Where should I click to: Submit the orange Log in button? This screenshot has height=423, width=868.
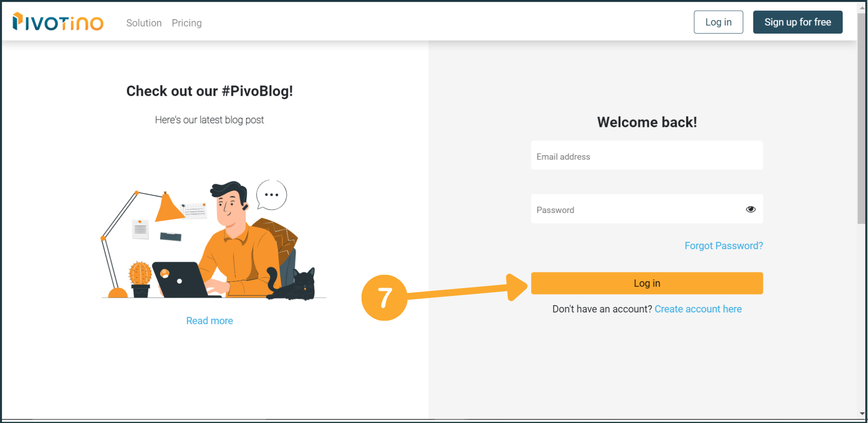(x=647, y=283)
